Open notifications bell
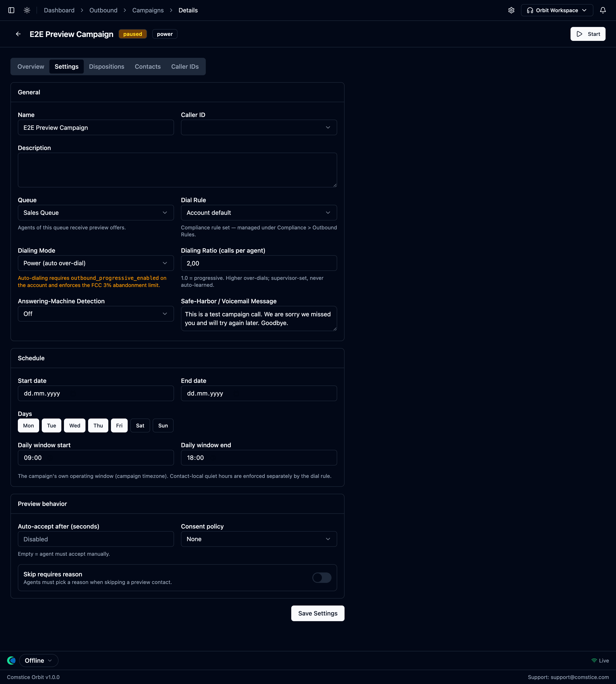This screenshot has height=684, width=616. pos(603,10)
